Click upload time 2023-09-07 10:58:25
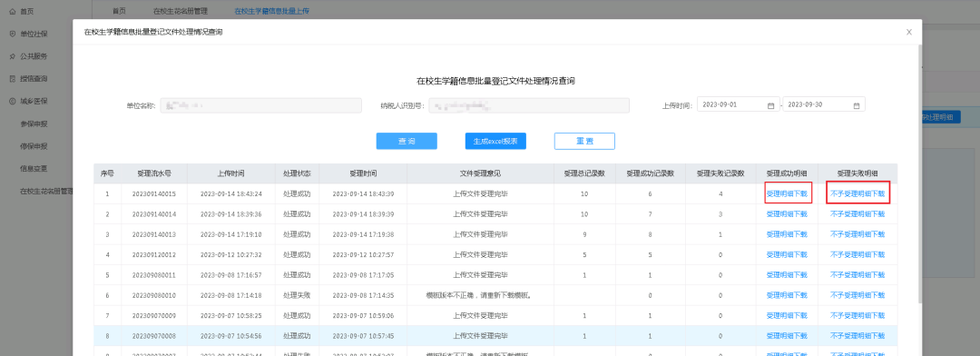Viewport: 980px width, 356px height. coord(230,316)
